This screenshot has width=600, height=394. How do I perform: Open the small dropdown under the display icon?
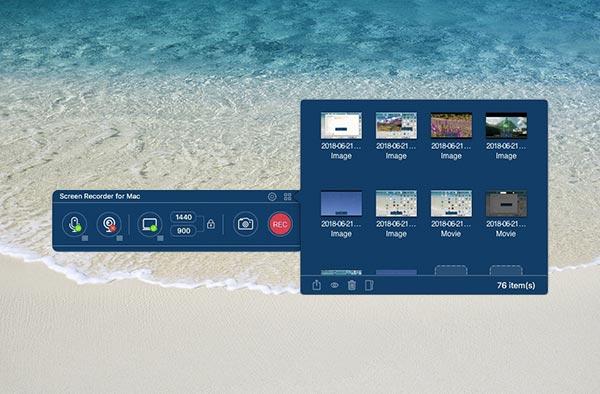click(x=160, y=238)
